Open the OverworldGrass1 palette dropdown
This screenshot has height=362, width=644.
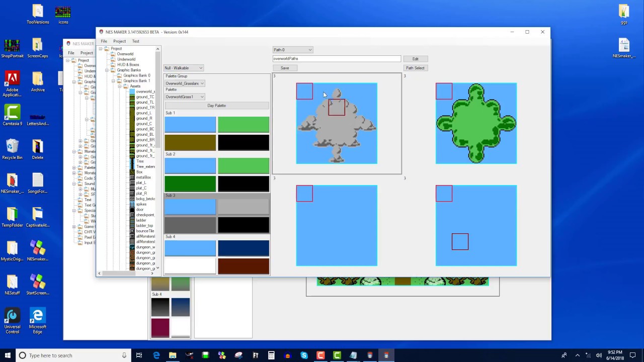(x=185, y=97)
